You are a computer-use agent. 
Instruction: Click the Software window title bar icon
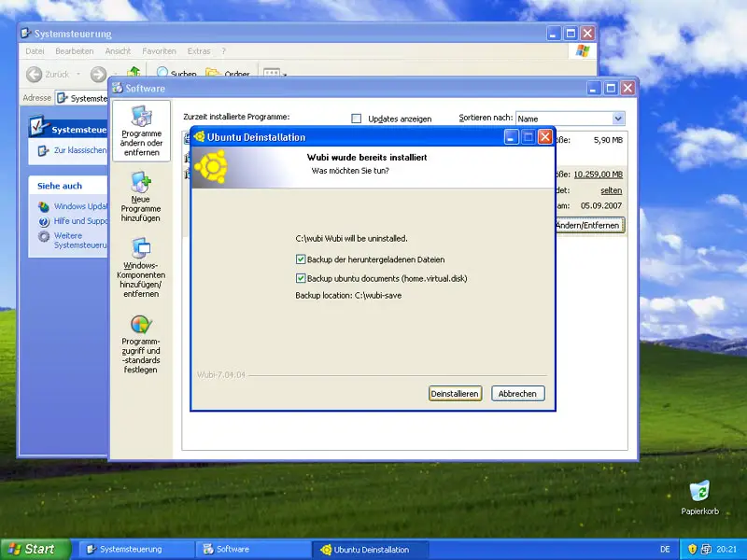118,88
